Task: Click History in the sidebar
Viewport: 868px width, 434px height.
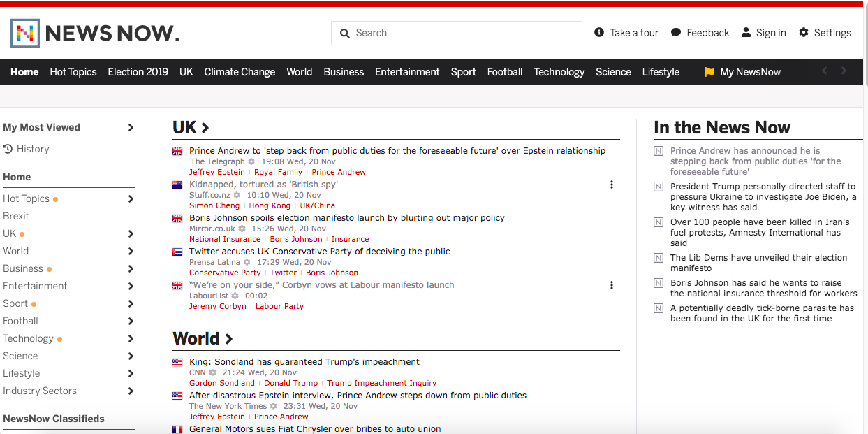Action: [x=33, y=149]
